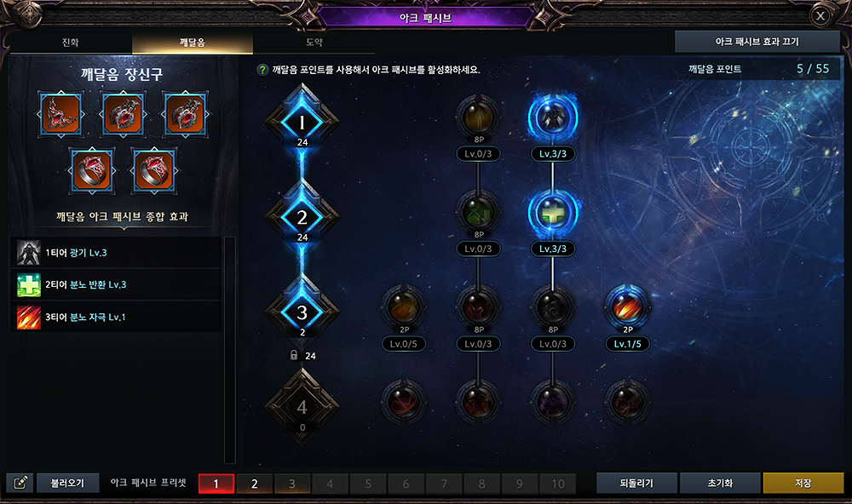Click the effects list scrollbar
The width and height of the screenshot is (852, 504).
click(230, 350)
